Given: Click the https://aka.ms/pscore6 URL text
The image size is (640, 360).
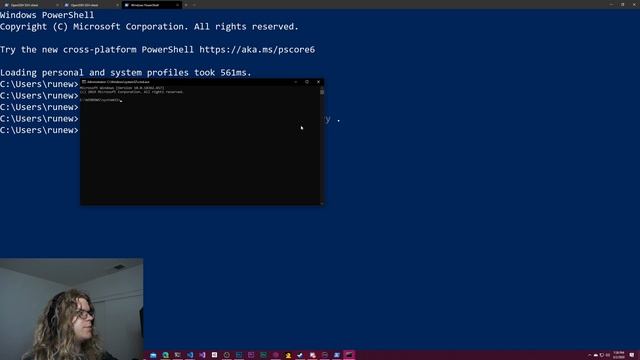Looking at the screenshot, I should (257, 49).
